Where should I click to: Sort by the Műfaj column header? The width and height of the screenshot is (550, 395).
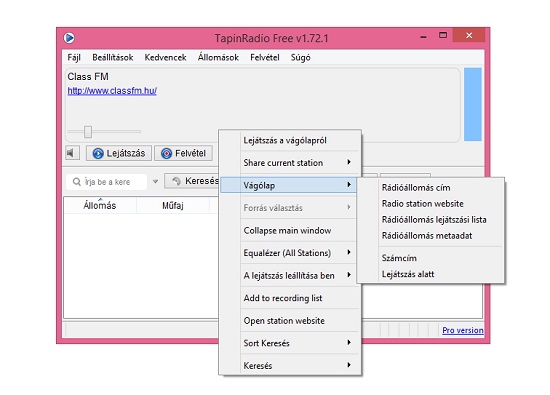click(x=173, y=206)
